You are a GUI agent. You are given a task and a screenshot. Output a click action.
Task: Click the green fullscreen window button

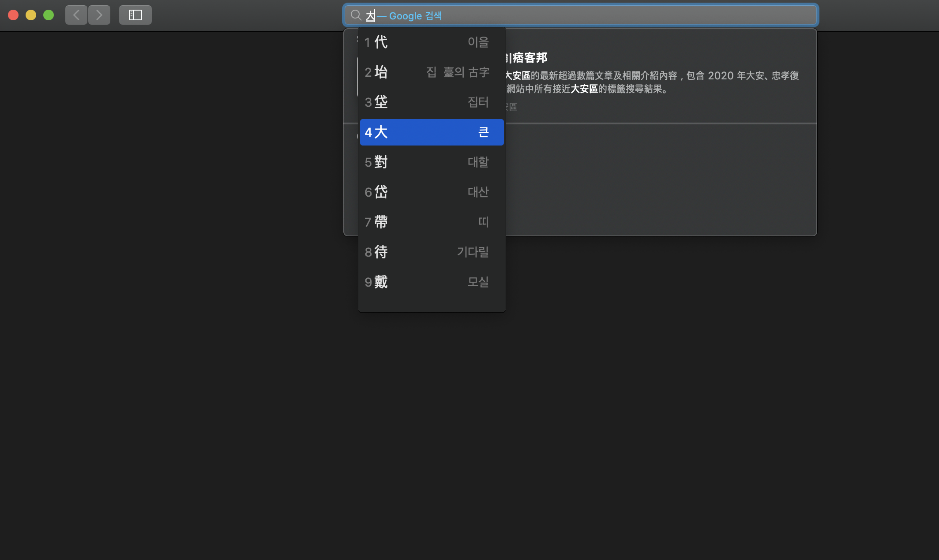pyautogui.click(x=49, y=15)
